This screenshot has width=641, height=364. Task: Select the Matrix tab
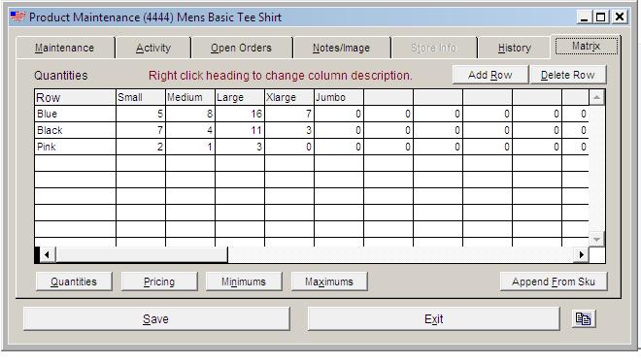click(586, 46)
